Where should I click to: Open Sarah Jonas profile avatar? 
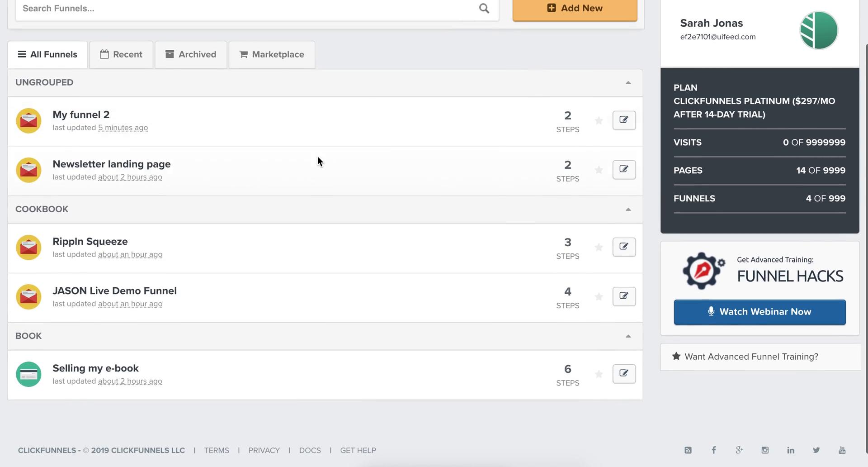[x=819, y=30]
